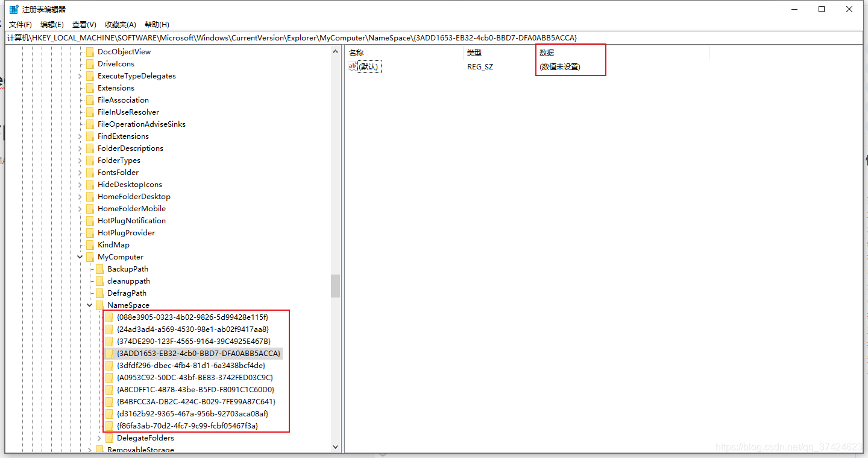This screenshot has height=458, width=868.
Task: Click the DocObjectView folder icon
Action: click(x=90, y=52)
